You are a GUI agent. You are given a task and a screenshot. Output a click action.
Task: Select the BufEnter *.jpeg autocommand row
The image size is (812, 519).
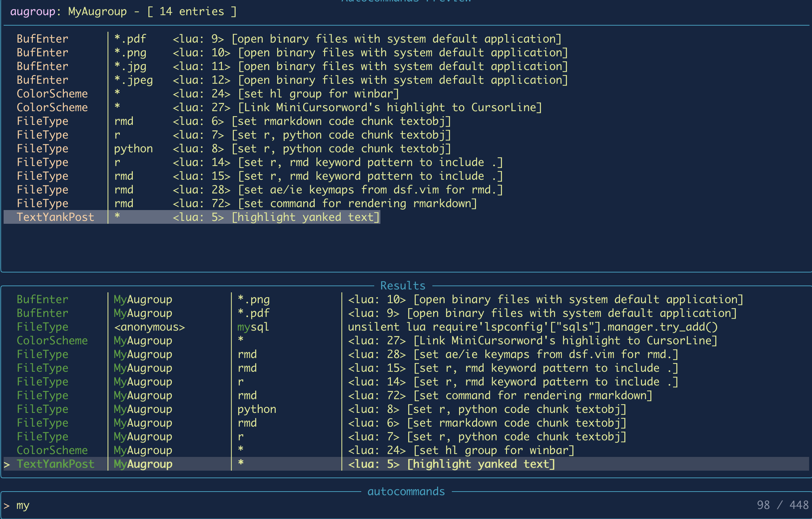pos(144,80)
